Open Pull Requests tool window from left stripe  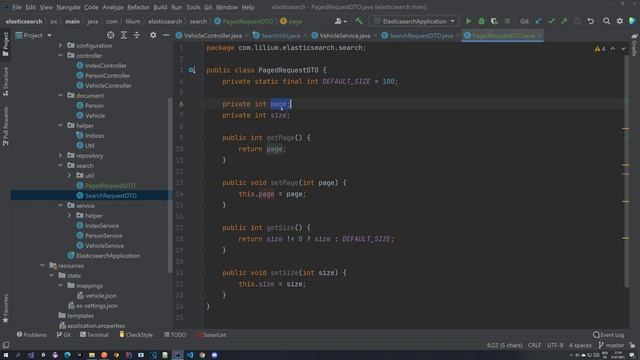point(5,126)
